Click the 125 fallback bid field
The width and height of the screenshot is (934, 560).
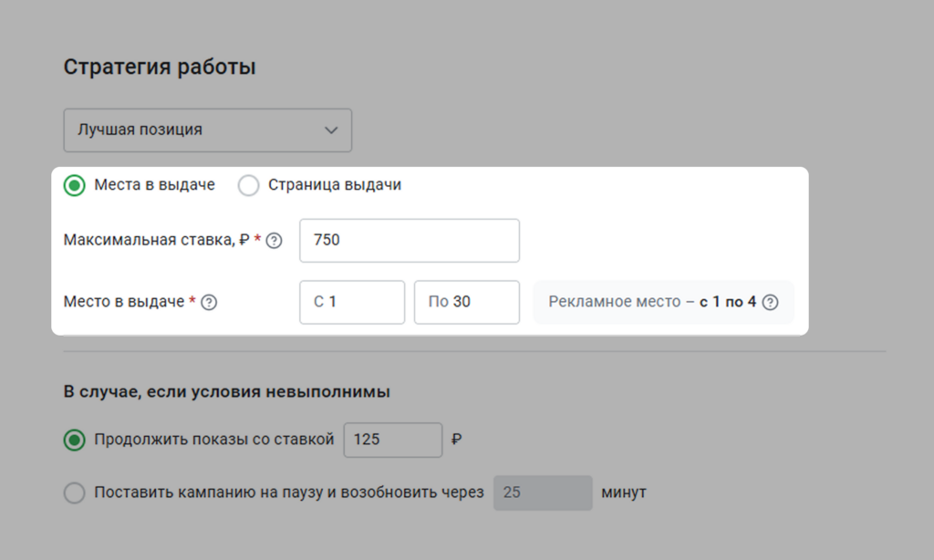(x=392, y=440)
